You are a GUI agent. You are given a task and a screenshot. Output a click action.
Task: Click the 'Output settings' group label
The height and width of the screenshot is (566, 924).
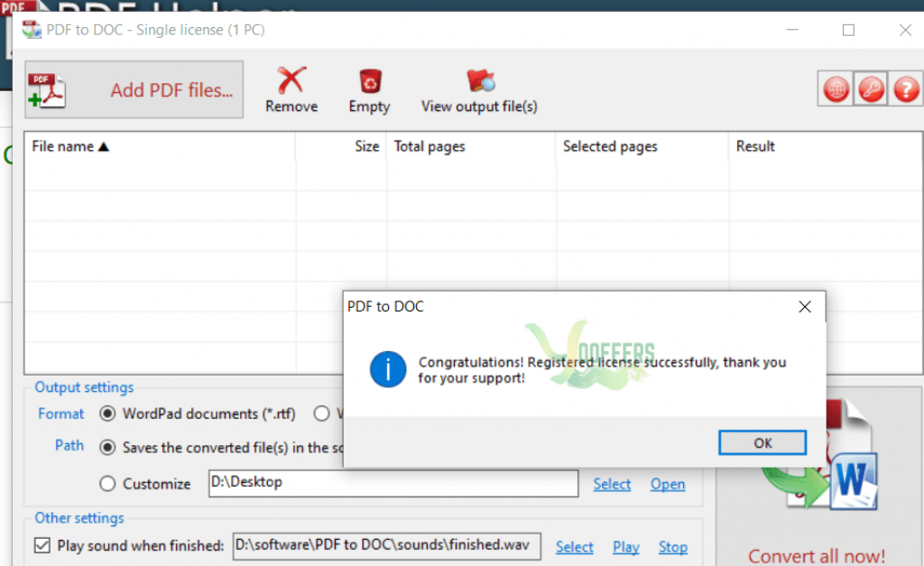[x=84, y=387]
